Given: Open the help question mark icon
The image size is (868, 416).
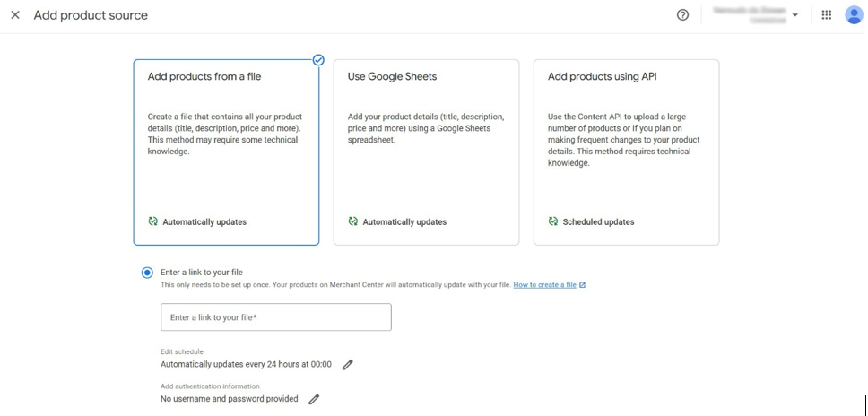Looking at the screenshot, I should click(682, 15).
